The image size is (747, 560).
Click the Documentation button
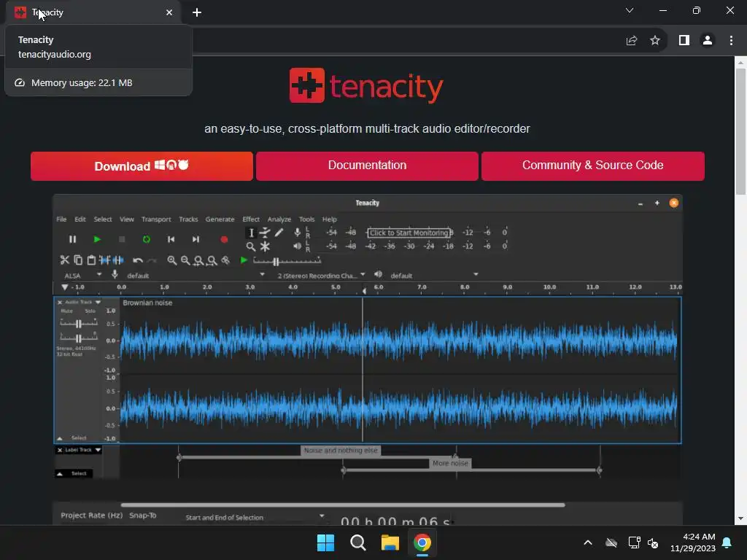click(367, 166)
